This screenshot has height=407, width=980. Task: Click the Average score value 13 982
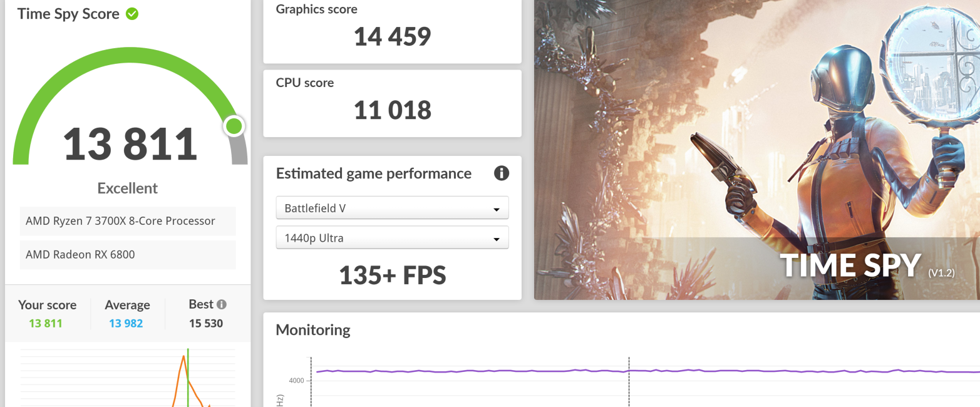coord(126,324)
